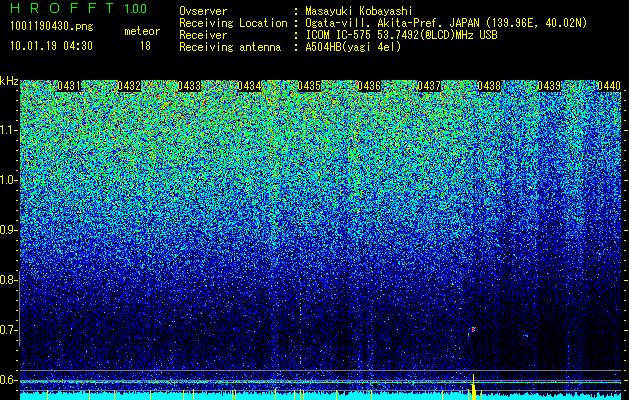
Task: Click the Receiving antenna label
Action: pos(230,47)
